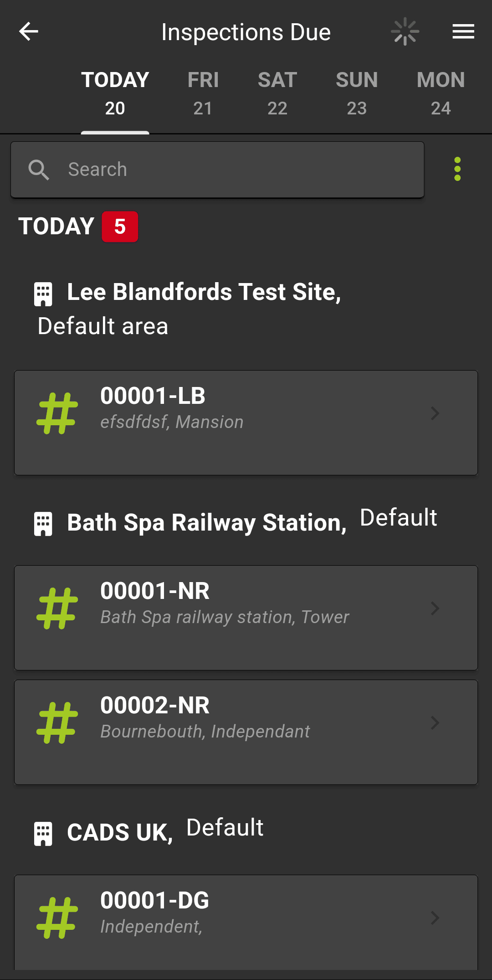Open the 00002-NR chevron arrow
Screen dimensions: 492x980
(435, 723)
